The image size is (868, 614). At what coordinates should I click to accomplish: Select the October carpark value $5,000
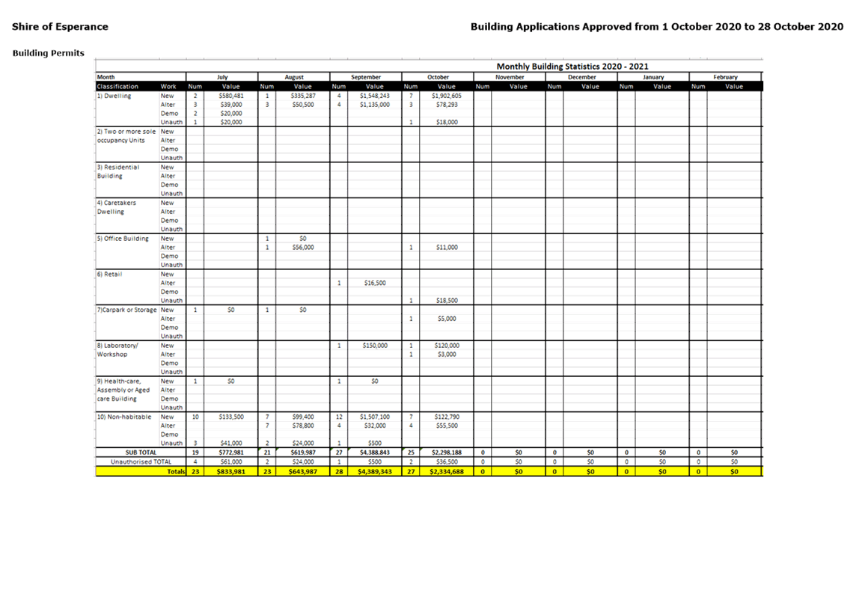pos(447,319)
